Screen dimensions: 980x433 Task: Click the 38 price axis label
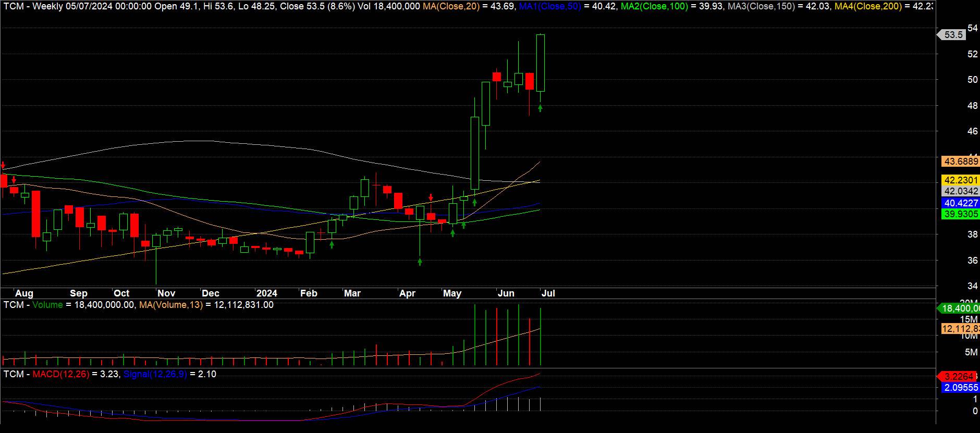tap(972, 234)
